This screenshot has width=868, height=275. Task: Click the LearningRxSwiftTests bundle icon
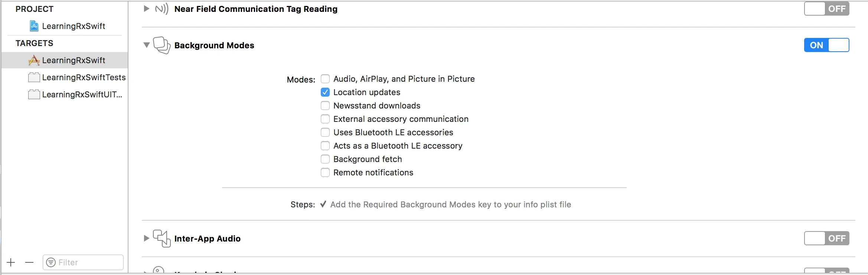click(x=34, y=77)
